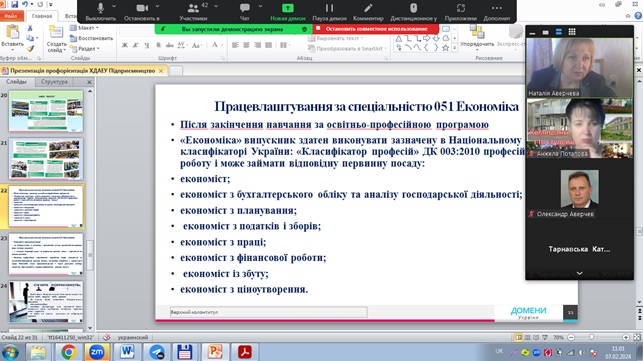Click the zoom in plus button

point(626,337)
